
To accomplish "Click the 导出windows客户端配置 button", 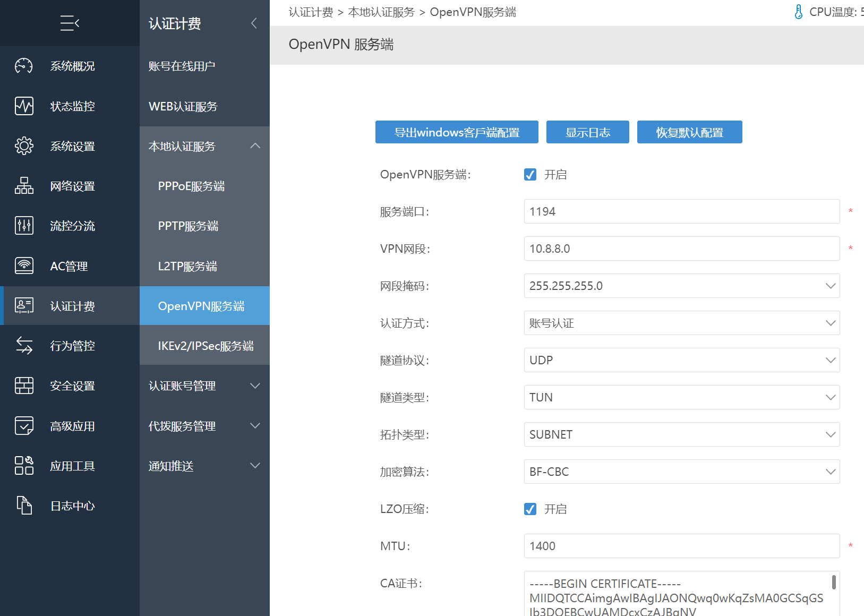I will [x=457, y=132].
